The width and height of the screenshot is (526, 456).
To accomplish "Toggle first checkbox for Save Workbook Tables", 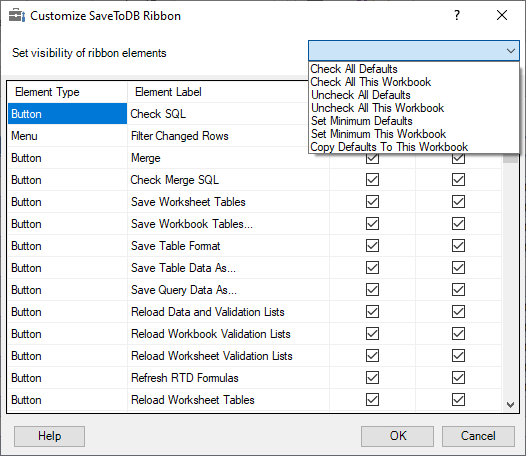I will (372, 224).
